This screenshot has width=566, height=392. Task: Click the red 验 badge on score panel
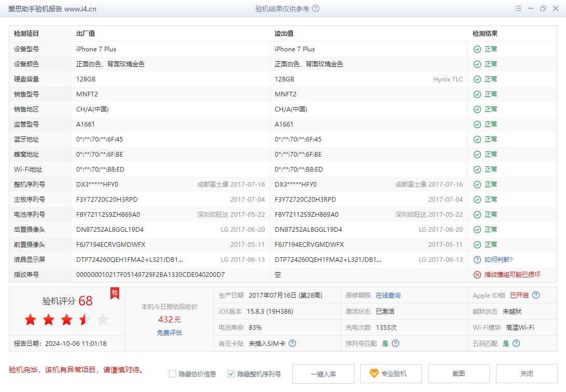[x=115, y=293]
